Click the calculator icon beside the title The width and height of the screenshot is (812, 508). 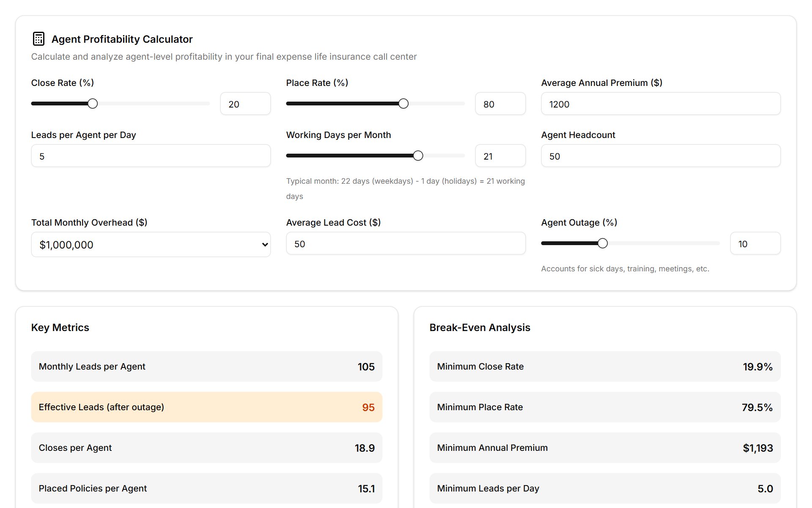(38, 39)
